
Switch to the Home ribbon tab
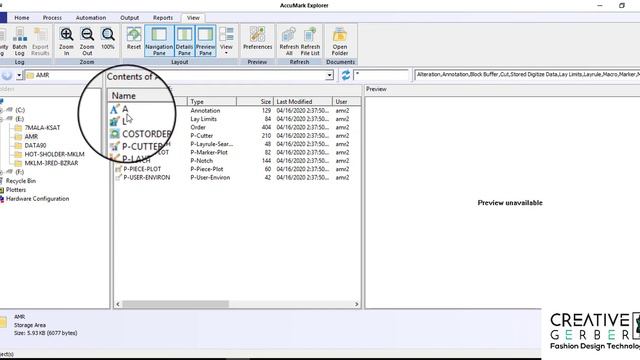(x=22, y=18)
